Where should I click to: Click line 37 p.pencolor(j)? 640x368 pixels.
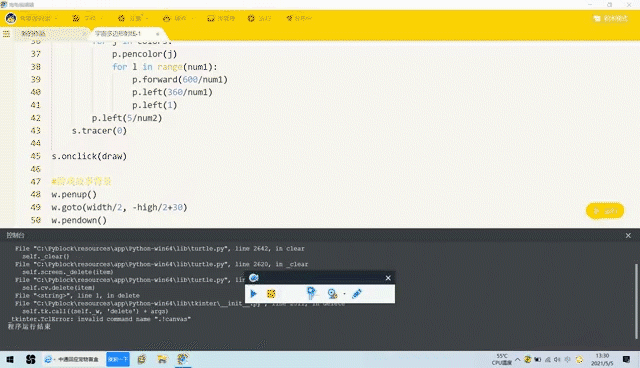click(144, 54)
